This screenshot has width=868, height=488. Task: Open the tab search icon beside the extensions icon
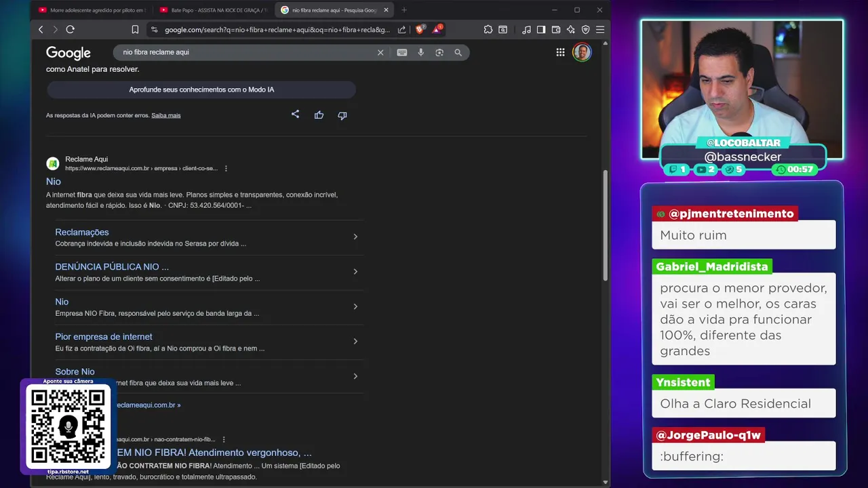(x=503, y=30)
